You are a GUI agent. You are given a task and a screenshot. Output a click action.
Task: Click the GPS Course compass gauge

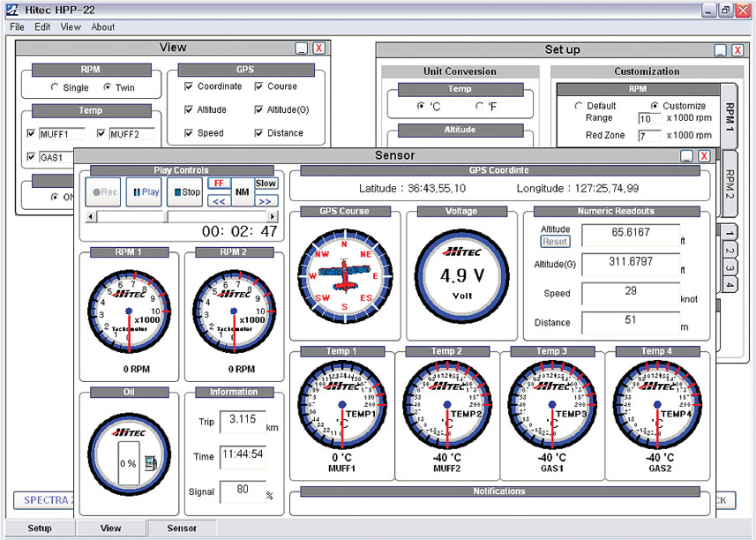[345, 276]
